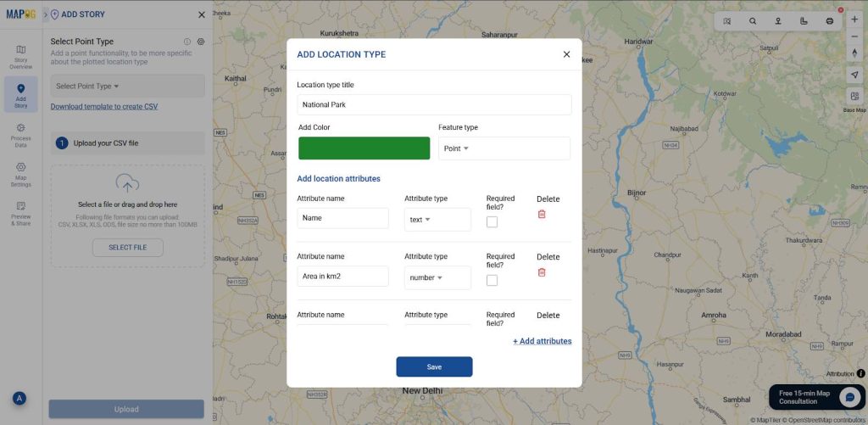868x425 pixels.
Task: Click the Free 15-min Map Consultation banner
Action: 817,397
